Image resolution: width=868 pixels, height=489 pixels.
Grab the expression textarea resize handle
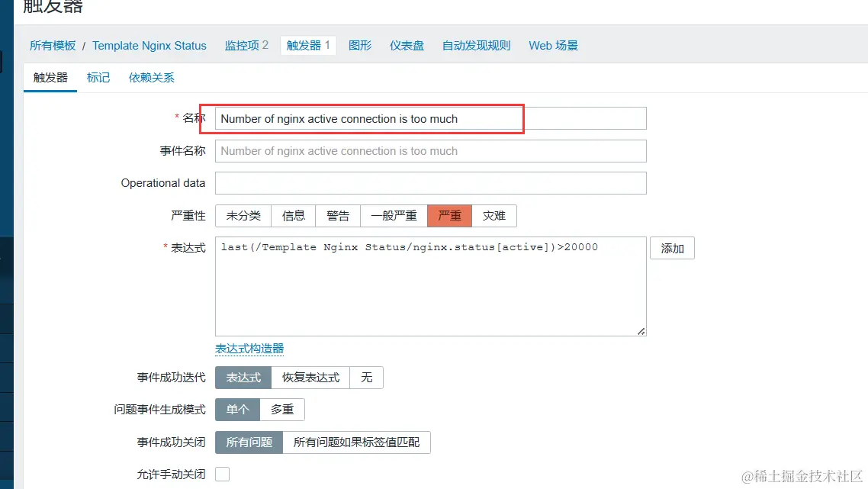(641, 331)
